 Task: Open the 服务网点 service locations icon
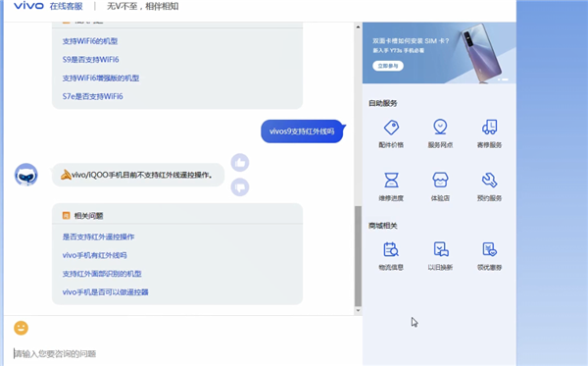click(440, 127)
